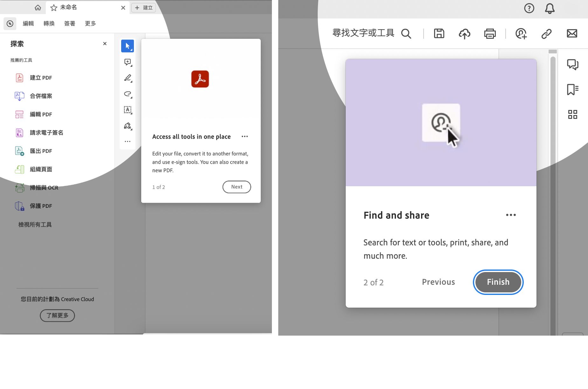Select the 保護 PDF tool
The image size is (588, 389).
(33, 206)
